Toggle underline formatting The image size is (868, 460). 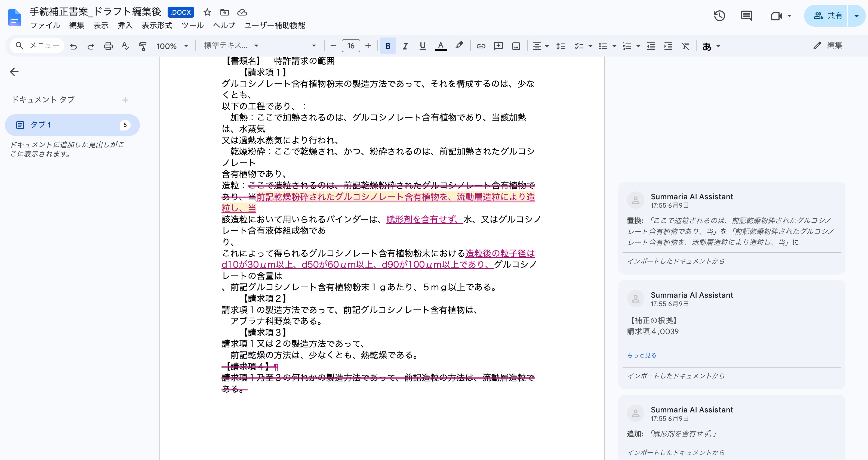pos(423,46)
